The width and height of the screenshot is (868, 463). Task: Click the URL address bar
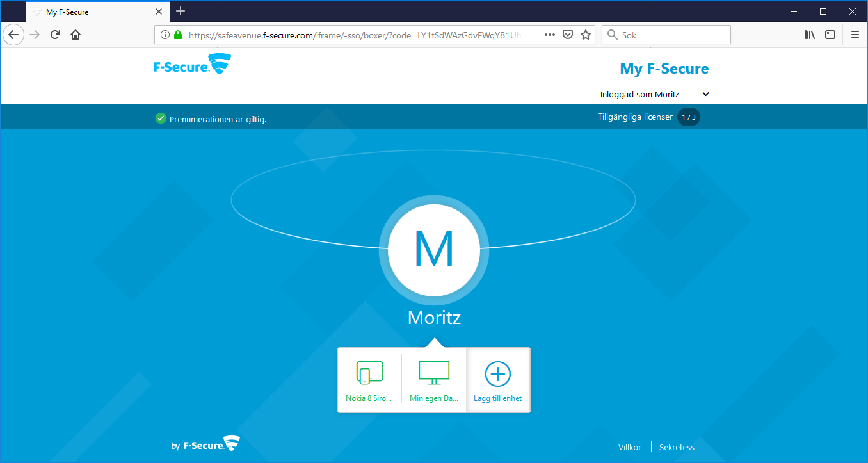click(374, 35)
